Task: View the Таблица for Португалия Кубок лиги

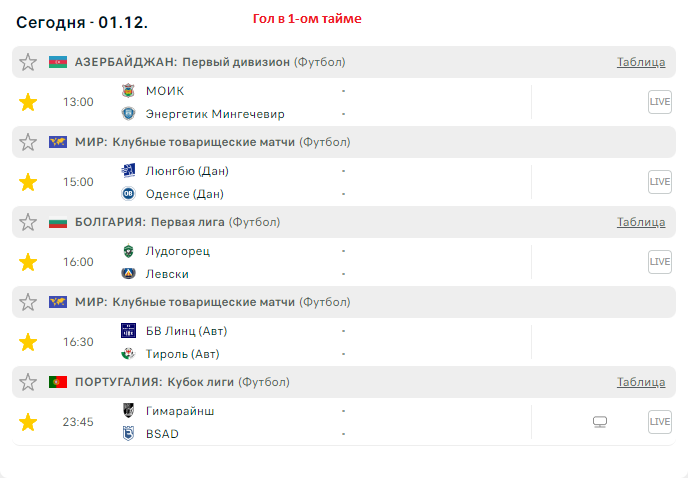Action: 641,382
